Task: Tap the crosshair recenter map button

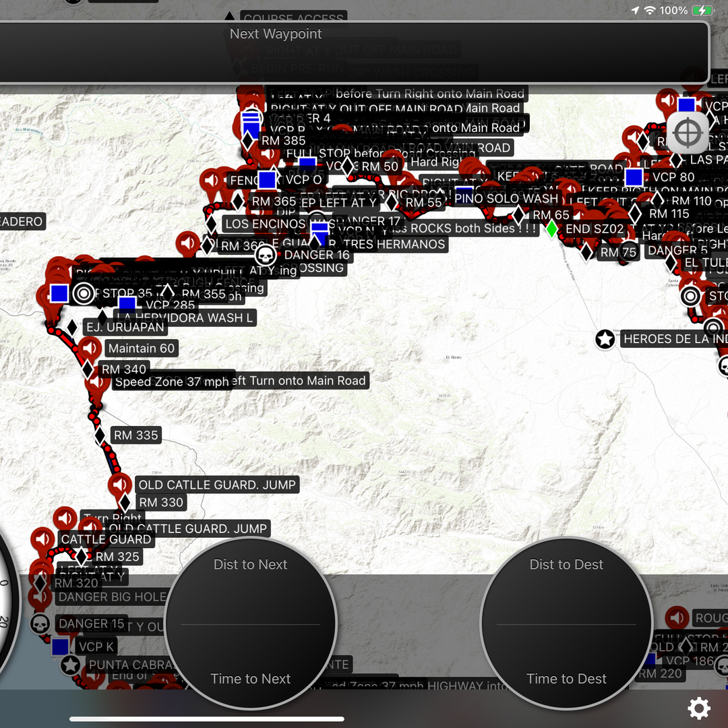Action: pos(687,133)
